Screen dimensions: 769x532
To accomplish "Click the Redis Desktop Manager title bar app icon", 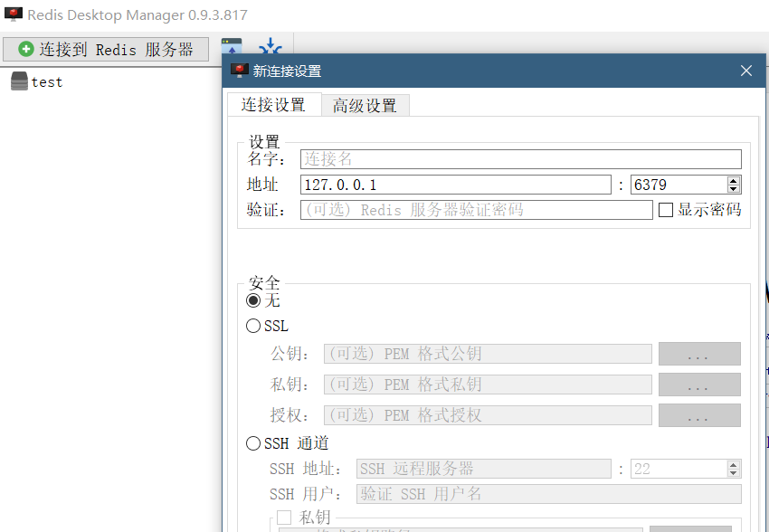I will pos(14,14).
